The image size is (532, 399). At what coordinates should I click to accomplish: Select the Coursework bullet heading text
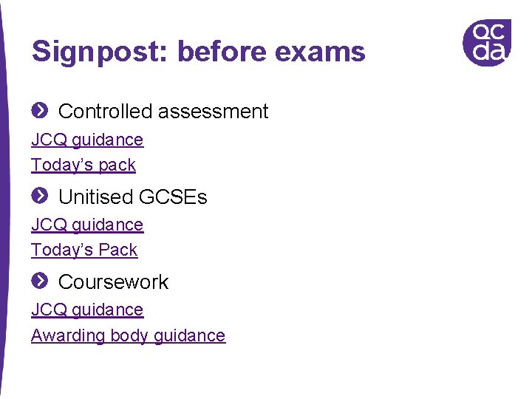[113, 282]
